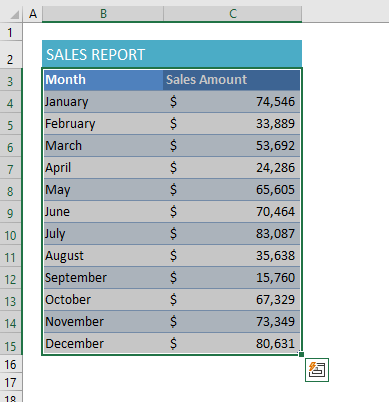The image size is (389, 402).
Task: Click the January cell
Action: pyautogui.click(x=103, y=102)
